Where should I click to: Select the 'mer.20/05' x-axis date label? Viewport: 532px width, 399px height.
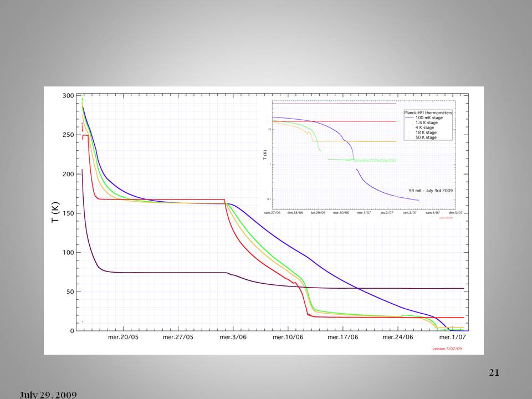tap(124, 337)
